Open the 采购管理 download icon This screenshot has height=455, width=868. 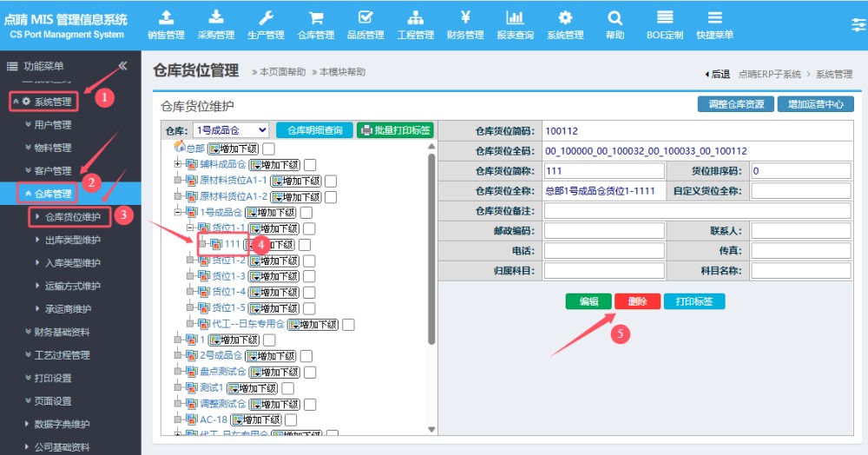(216, 17)
